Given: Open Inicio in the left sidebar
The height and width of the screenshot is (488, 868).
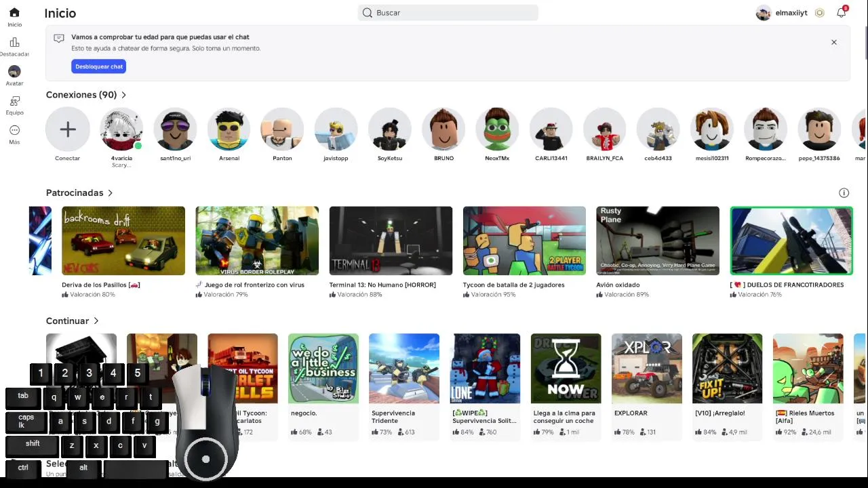Looking at the screenshot, I should click(x=14, y=18).
